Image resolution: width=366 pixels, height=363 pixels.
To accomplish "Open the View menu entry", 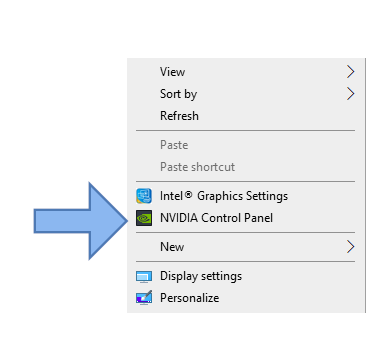I will [x=172, y=72].
